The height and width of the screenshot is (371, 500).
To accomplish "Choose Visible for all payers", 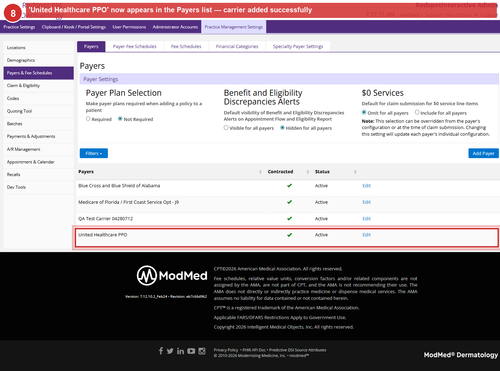I will click(x=226, y=128).
